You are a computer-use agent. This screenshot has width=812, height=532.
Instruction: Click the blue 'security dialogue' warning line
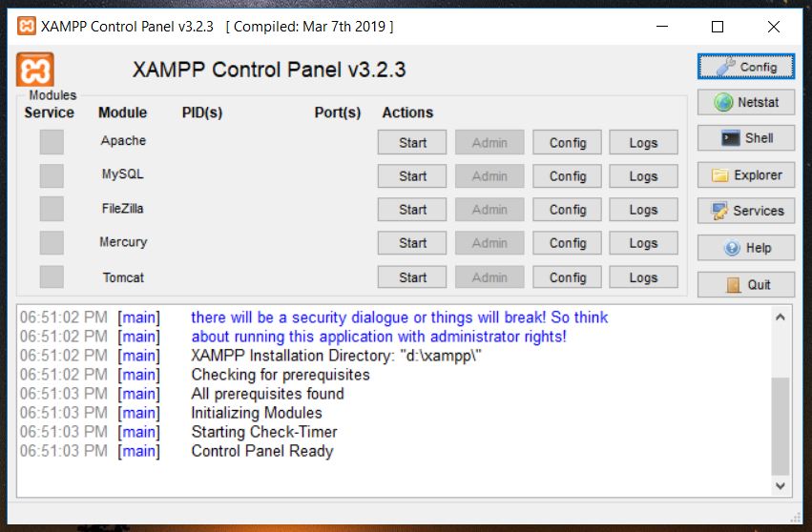[x=399, y=317]
